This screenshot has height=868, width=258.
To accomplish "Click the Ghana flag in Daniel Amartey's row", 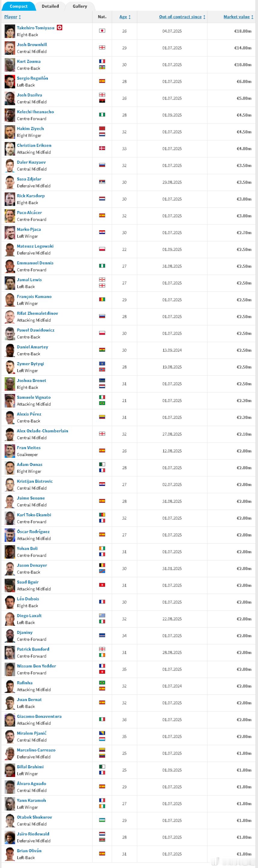I will [102, 350].
